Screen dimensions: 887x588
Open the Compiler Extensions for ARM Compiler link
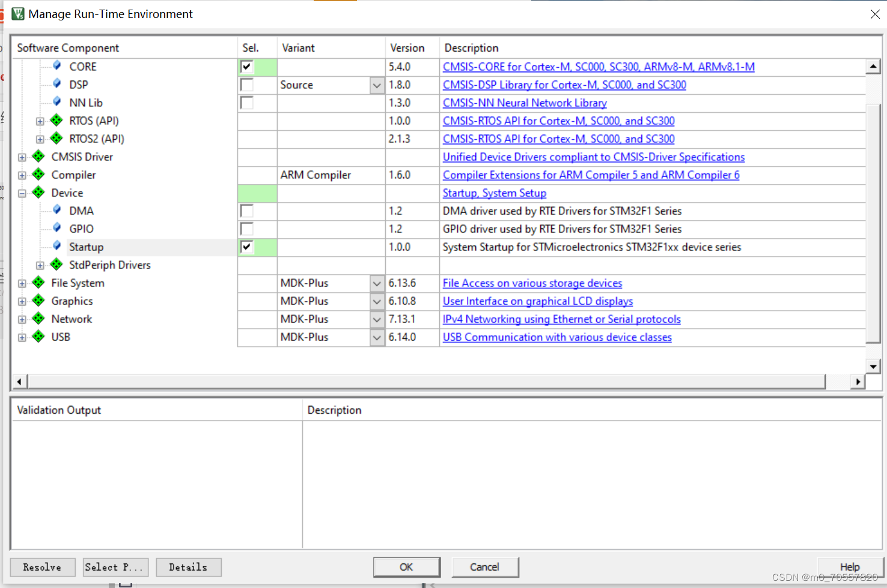click(591, 175)
